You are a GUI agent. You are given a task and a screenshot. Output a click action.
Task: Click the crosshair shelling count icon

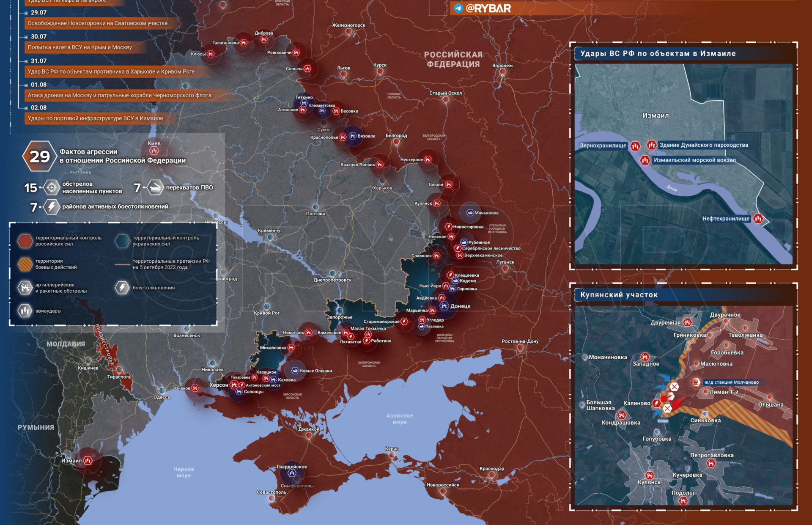click(52, 187)
